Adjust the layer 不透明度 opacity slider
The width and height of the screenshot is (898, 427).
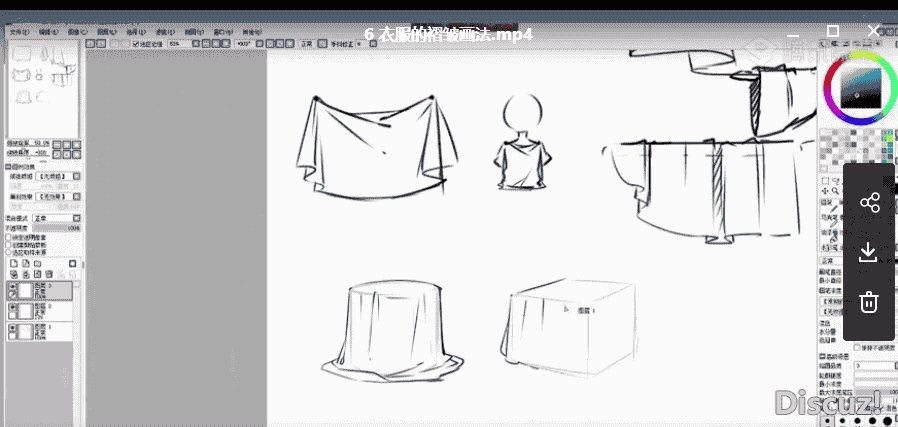point(57,228)
